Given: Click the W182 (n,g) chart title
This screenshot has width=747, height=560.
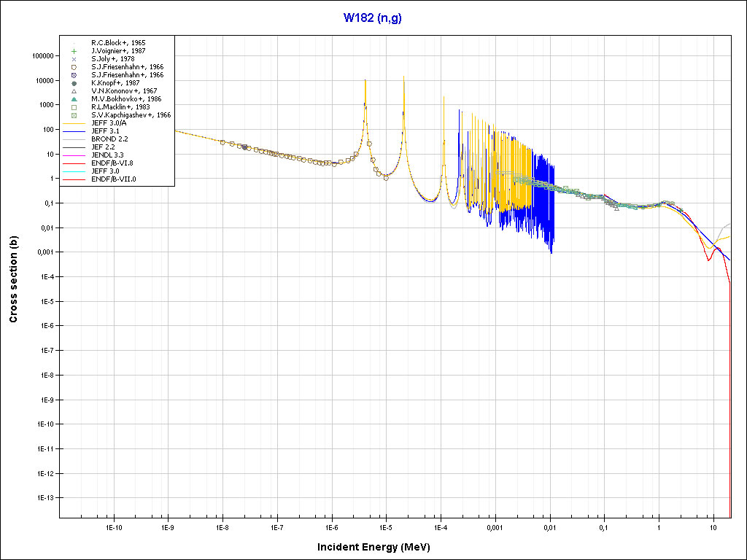Looking at the screenshot, I should point(373,17).
